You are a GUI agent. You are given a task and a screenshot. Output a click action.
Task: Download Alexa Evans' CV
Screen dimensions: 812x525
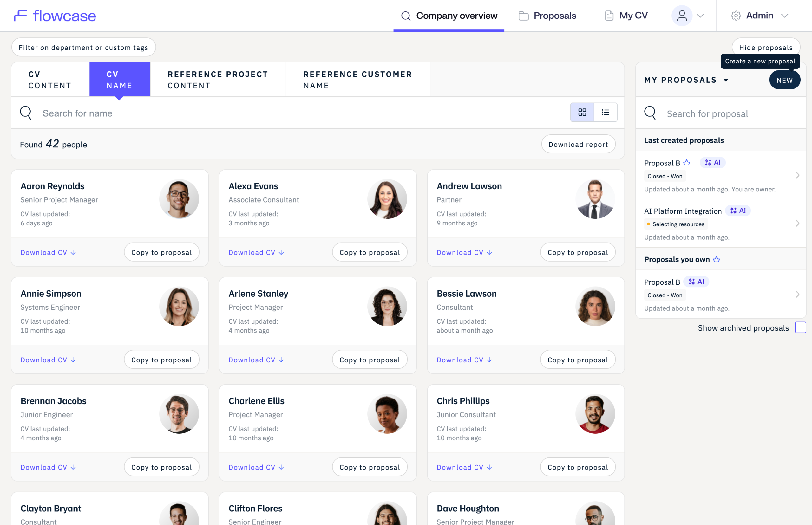(256, 252)
